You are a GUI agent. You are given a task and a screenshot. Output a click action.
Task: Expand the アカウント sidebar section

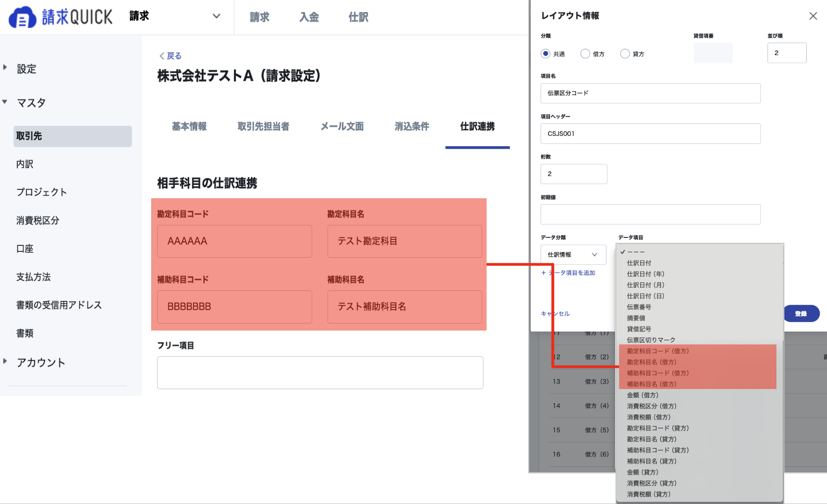(x=5, y=361)
